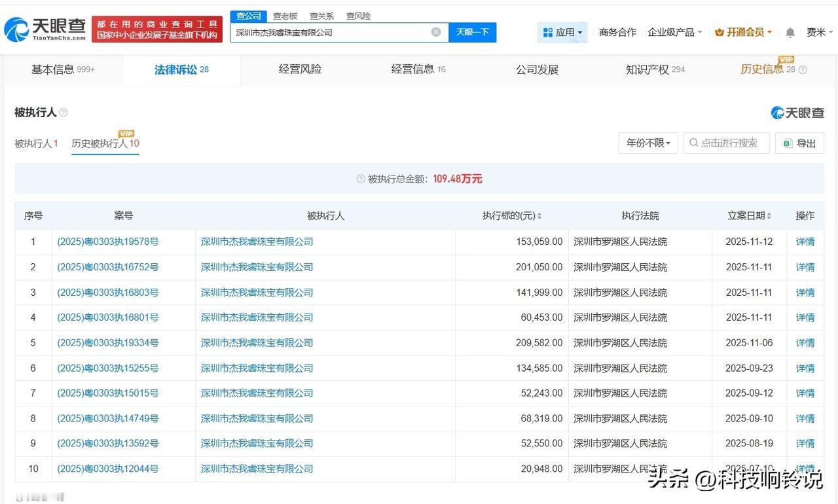Image resolution: width=838 pixels, height=504 pixels.
Task: Click the company name link in row 1
Action: 257,242
